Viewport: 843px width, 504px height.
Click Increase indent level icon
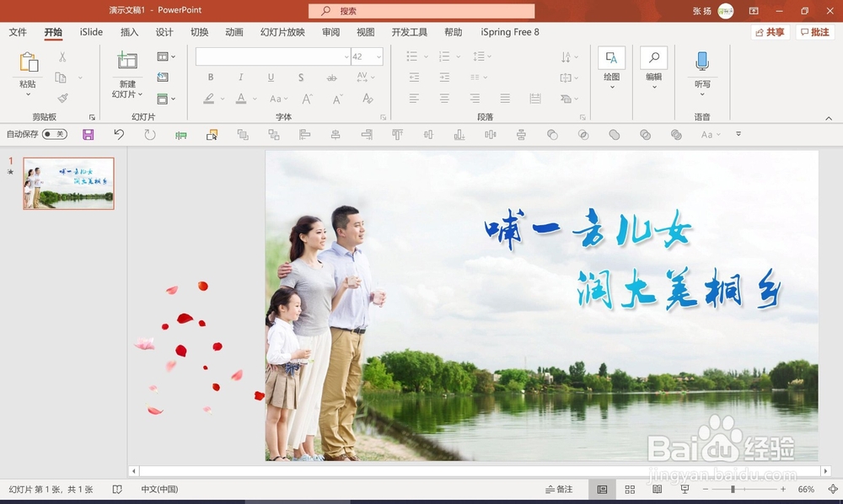(444, 78)
